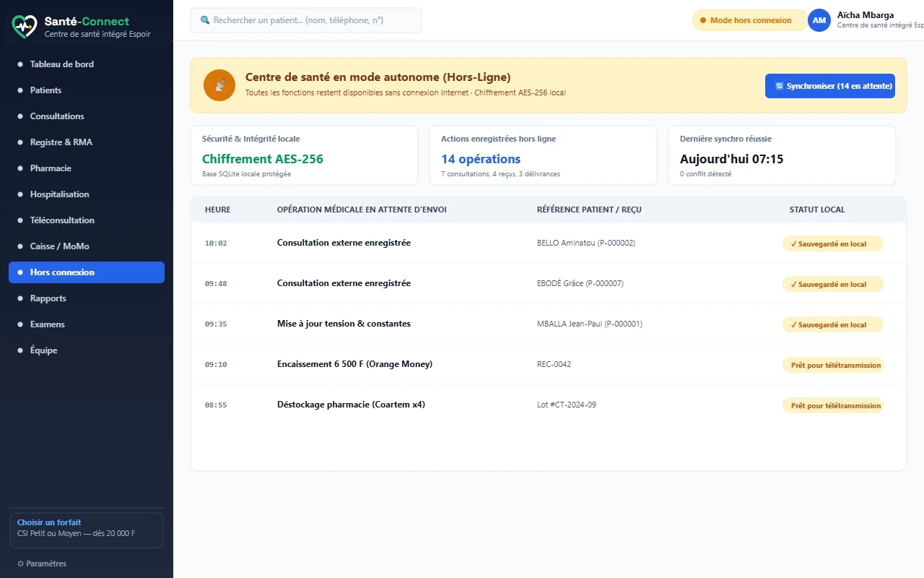Go to Caisse / MoMo
The image size is (924, 578).
point(87,246)
